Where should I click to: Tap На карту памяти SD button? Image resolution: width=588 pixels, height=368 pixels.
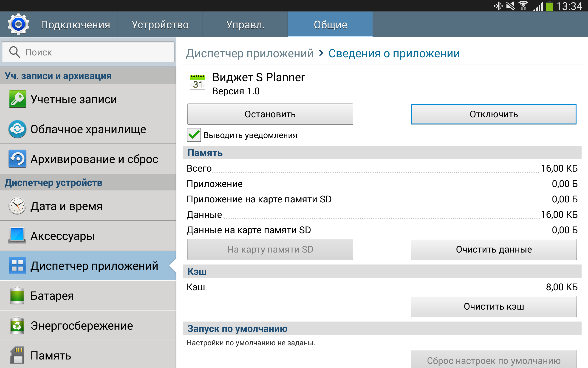click(x=270, y=249)
